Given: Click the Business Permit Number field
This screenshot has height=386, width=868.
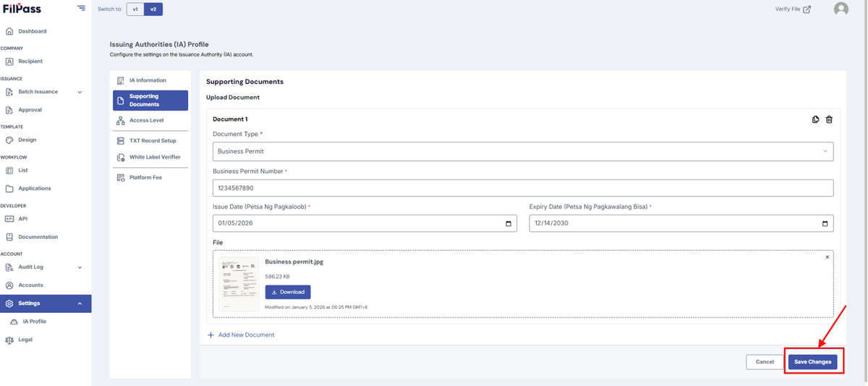Looking at the screenshot, I should 523,188.
